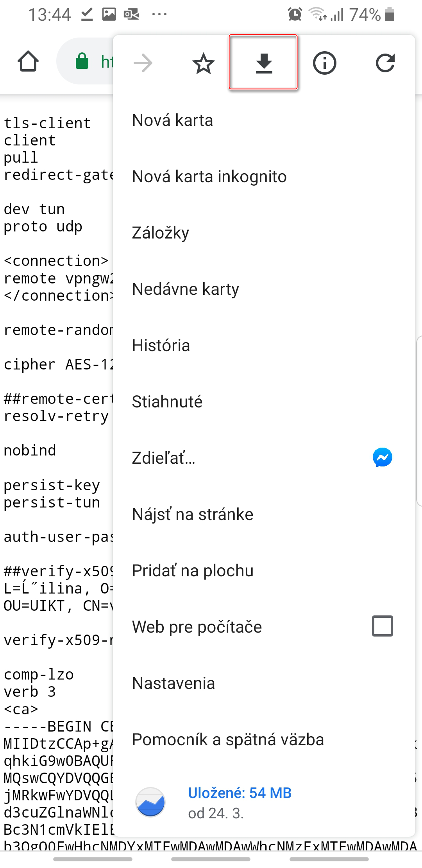Image resolution: width=422 pixels, height=868 pixels.
Task: Open História
Action: click(x=161, y=346)
